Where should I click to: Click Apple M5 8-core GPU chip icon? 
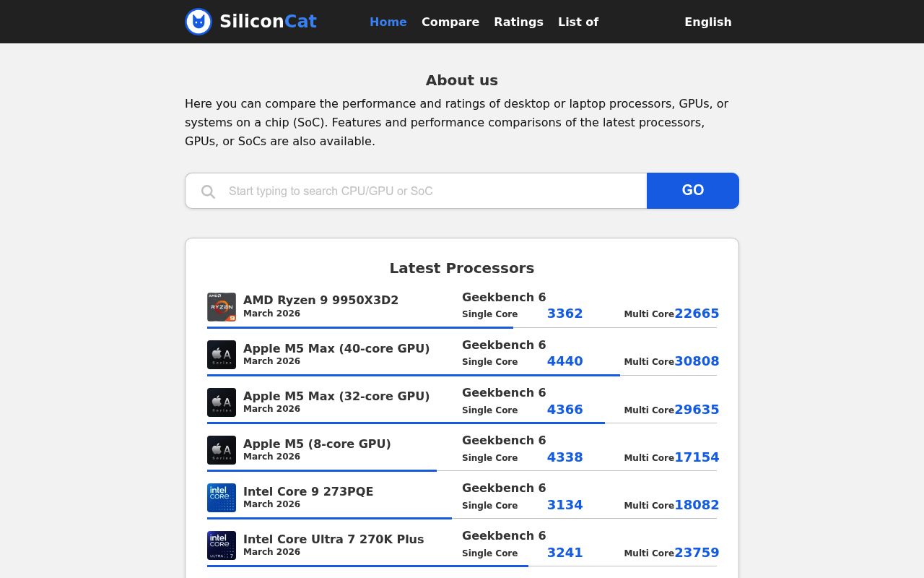click(x=222, y=450)
